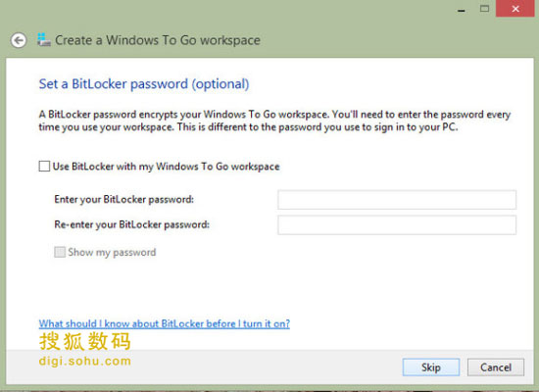Click the BitLocker description paragraph text
Screen dimensions: 539x392
click(274, 121)
